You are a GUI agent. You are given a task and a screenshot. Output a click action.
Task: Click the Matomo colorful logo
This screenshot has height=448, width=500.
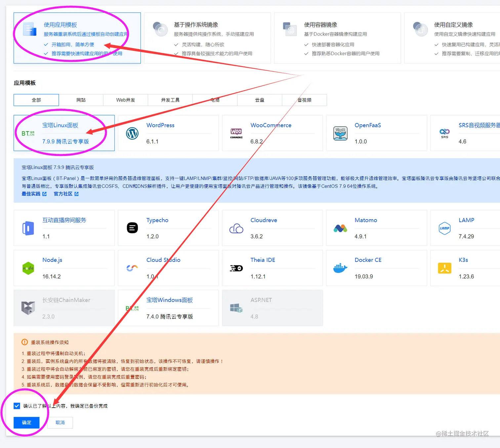(340, 228)
